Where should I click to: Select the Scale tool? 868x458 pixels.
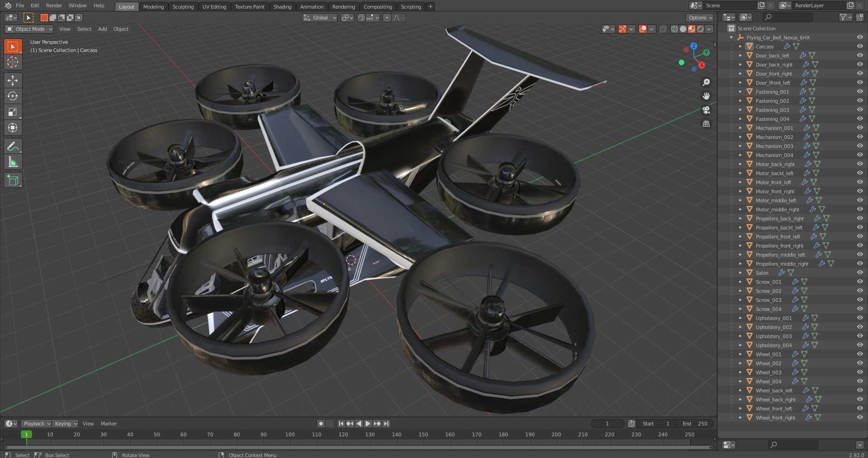tap(13, 112)
